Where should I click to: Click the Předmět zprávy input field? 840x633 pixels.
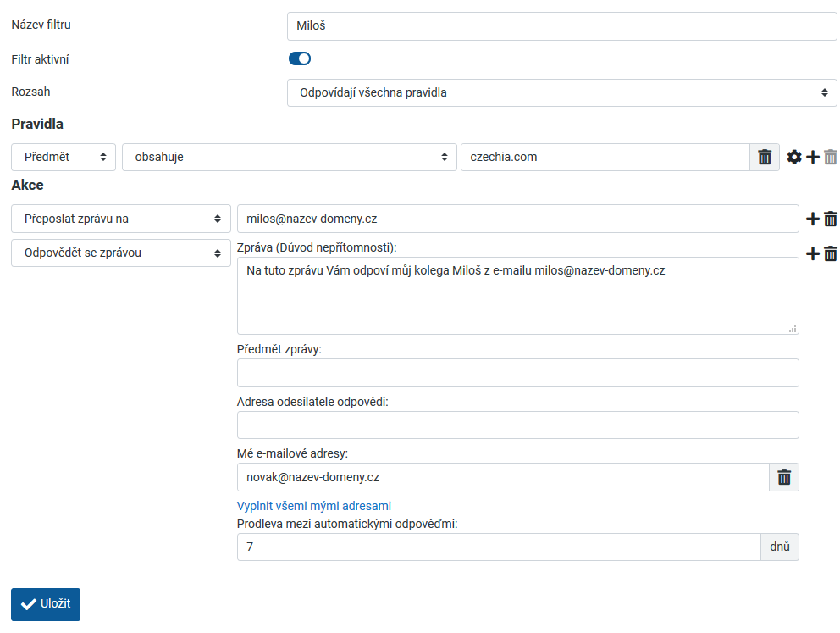click(x=517, y=373)
